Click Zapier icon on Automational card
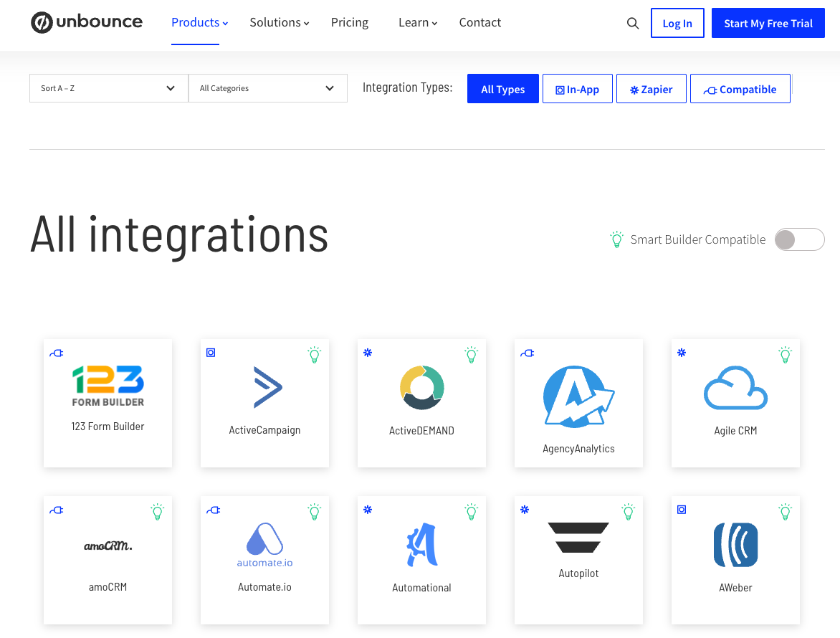Viewport: 840px width, 638px height. pos(368,510)
